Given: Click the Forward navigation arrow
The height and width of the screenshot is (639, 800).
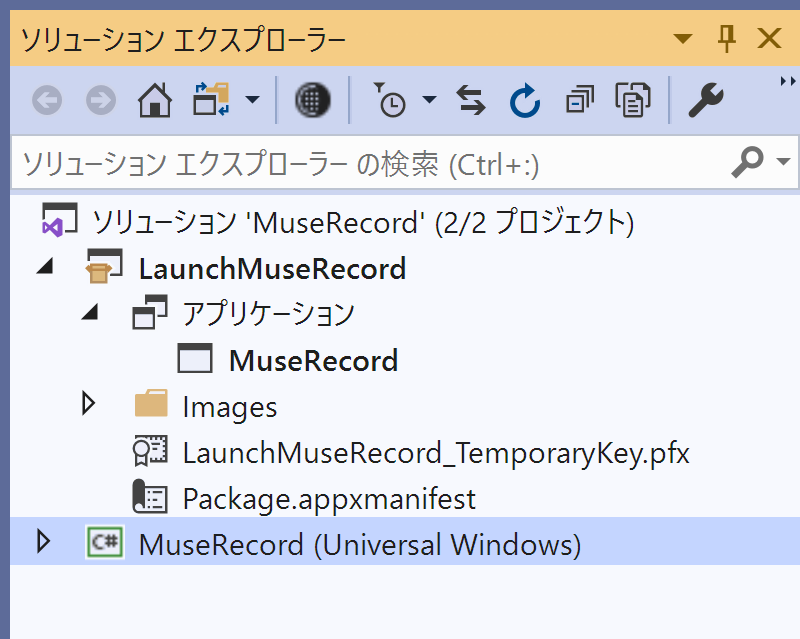Looking at the screenshot, I should coord(101,100).
